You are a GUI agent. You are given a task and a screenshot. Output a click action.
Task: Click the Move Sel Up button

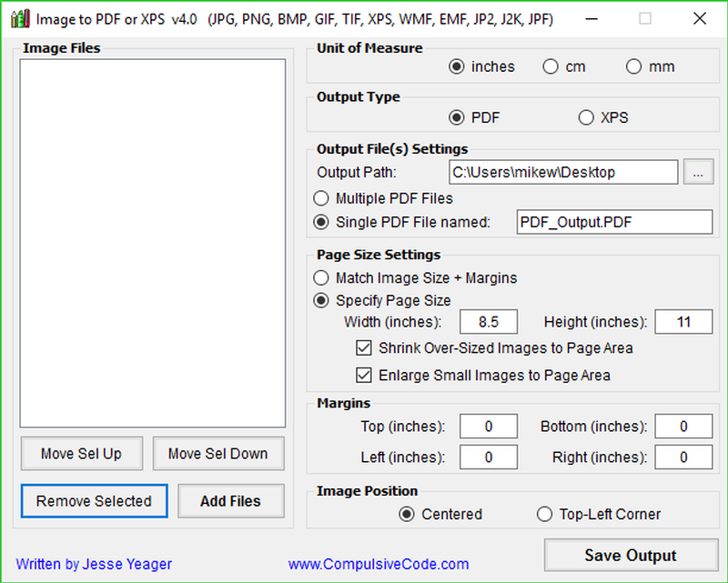[82, 454]
